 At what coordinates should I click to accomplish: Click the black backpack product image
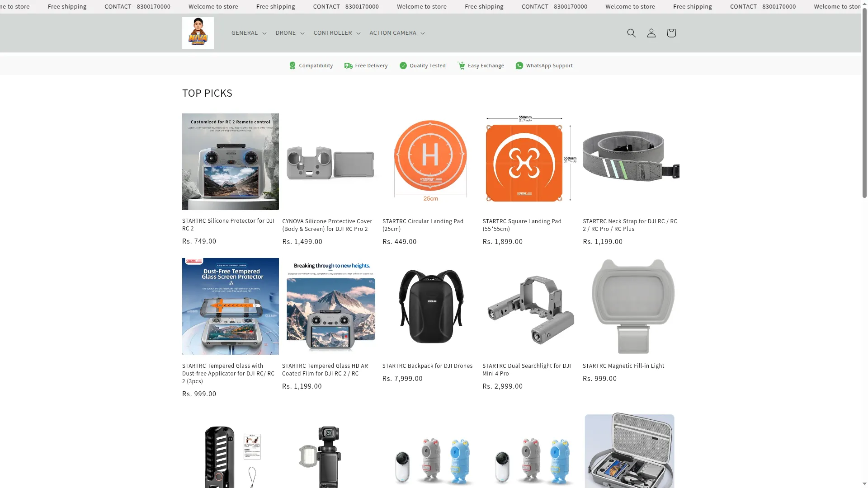click(x=431, y=306)
